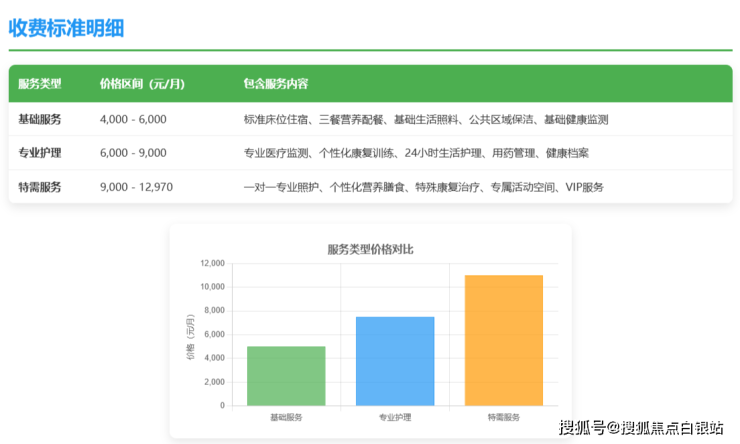Select the 特需服务 row name in table

click(40, 187)
